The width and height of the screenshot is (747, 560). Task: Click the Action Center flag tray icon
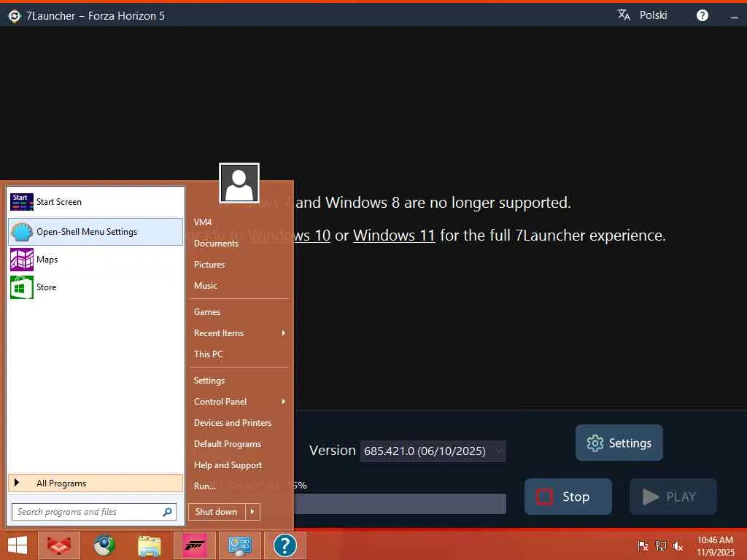coord(643,546)
